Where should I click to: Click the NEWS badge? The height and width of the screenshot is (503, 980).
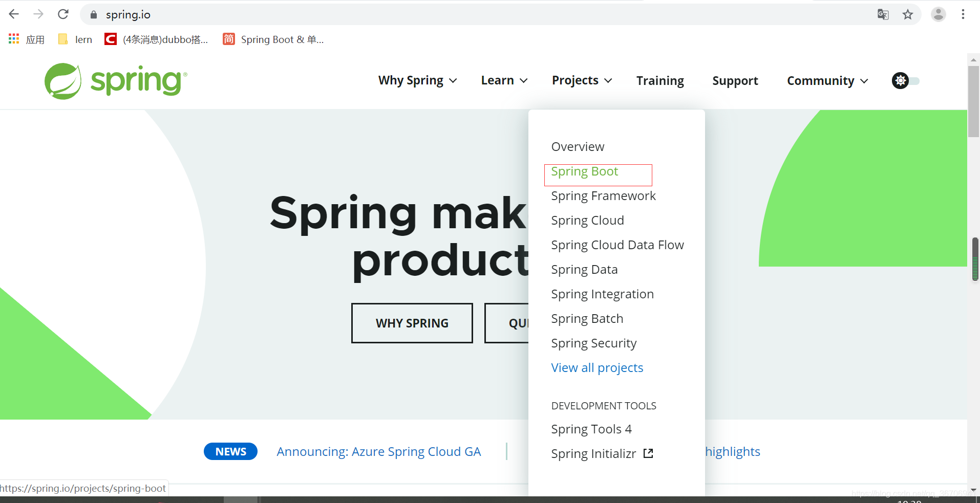click(x=230, y=451)
